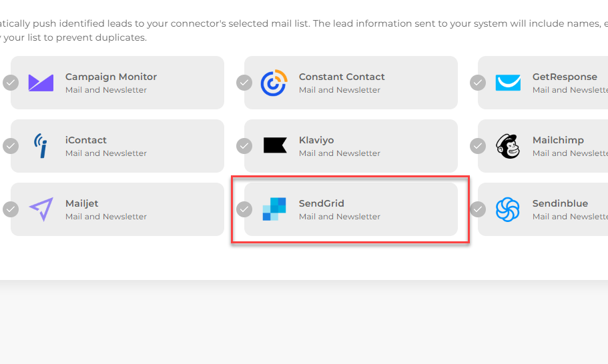Toggle the iContact check circle
Viewport: 608px width, 364px height.
point(11,146)
